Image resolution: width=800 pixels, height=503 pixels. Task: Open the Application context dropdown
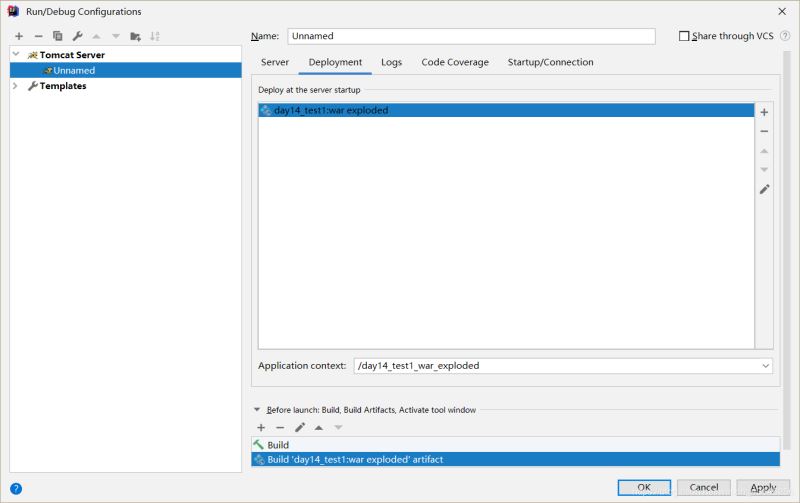(x=765, y=366)
